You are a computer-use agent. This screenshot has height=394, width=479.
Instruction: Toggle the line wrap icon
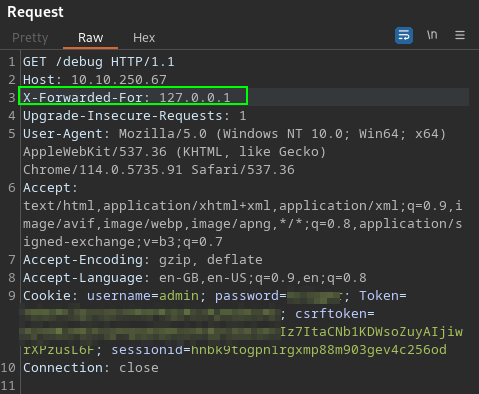(404, 35)
